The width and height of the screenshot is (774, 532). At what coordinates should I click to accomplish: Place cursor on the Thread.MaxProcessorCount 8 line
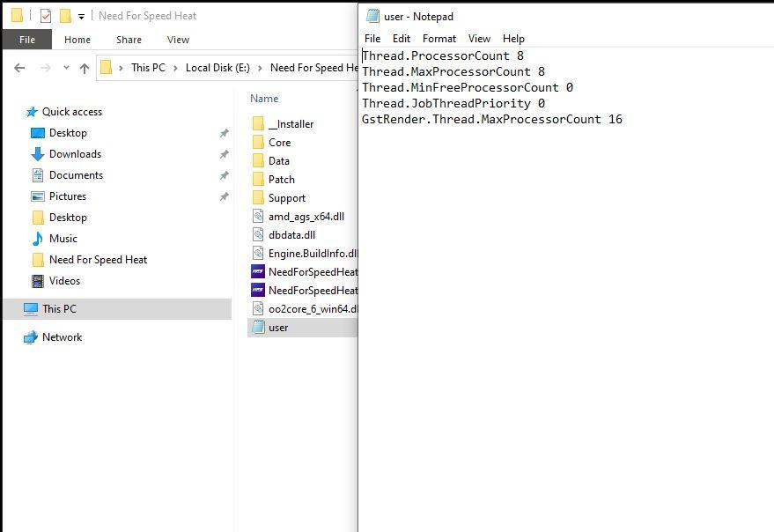pyautogui.click(x=453, y=71)
